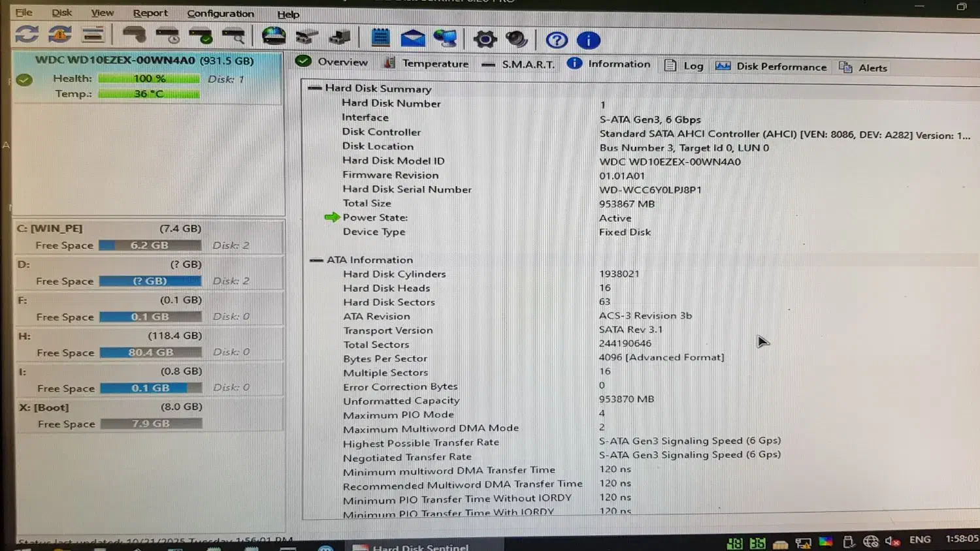This screenshot has width=980, height=551.
Task: Open the Report menu
Action: (x=150, y=13)
